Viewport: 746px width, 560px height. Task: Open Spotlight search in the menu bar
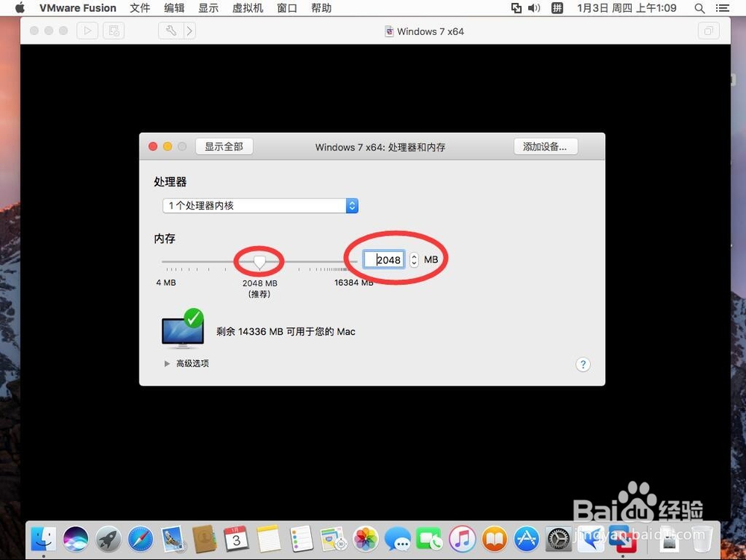pos(700,8)
